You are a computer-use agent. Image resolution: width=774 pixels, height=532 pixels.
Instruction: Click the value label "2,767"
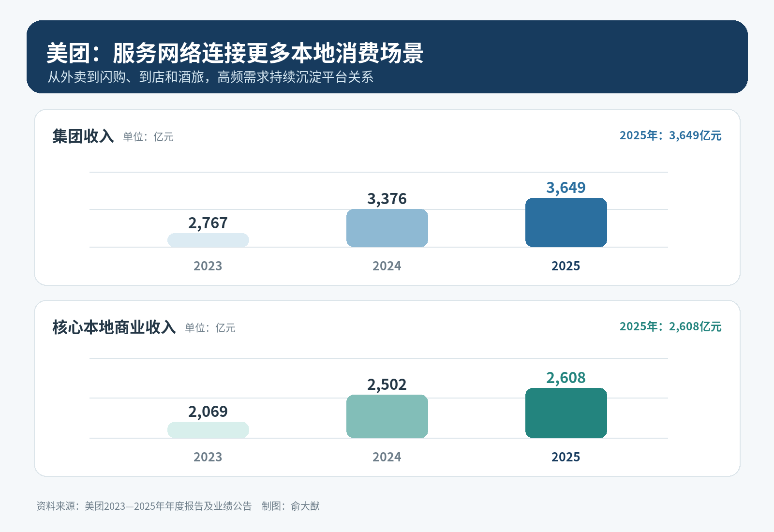coord(208,223)
